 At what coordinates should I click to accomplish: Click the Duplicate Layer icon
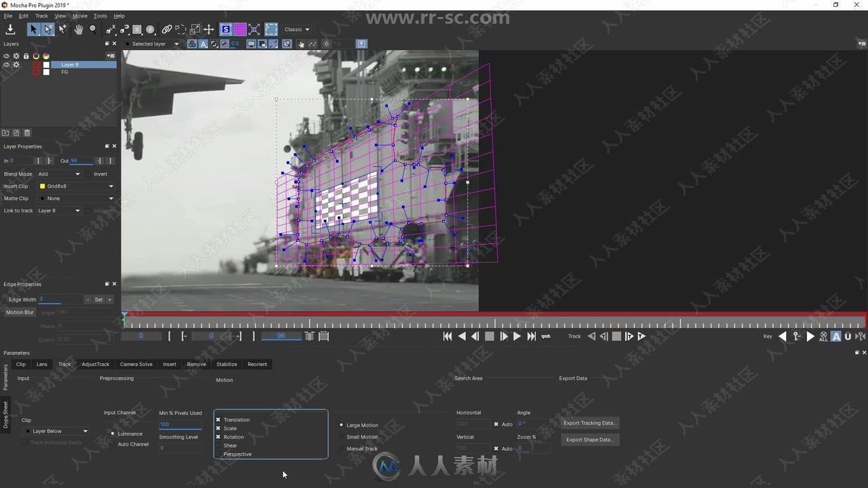[16, 133]
